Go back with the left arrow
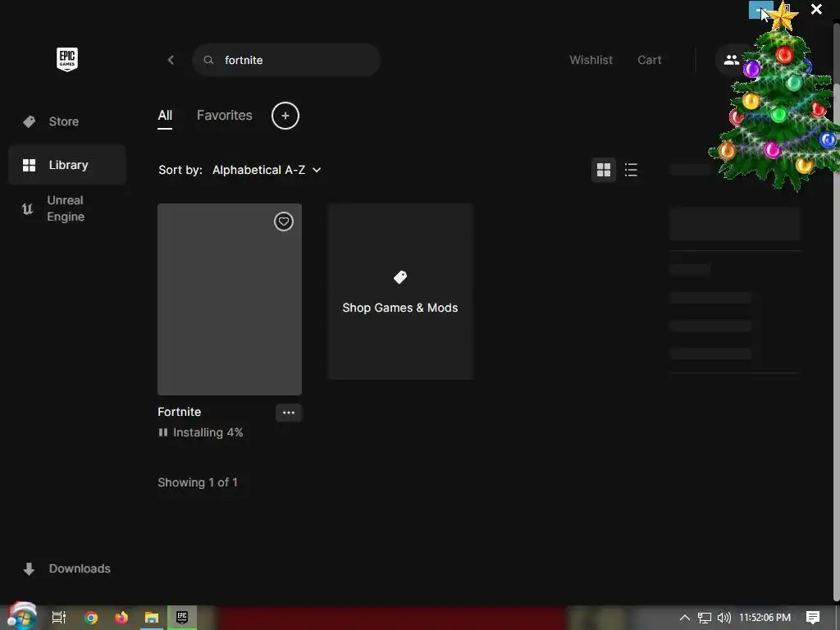840x630 pixels. coord(171,60)
